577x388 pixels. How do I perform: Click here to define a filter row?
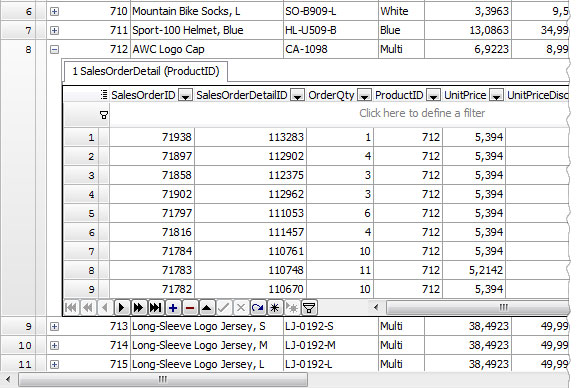tap(339, 113)
